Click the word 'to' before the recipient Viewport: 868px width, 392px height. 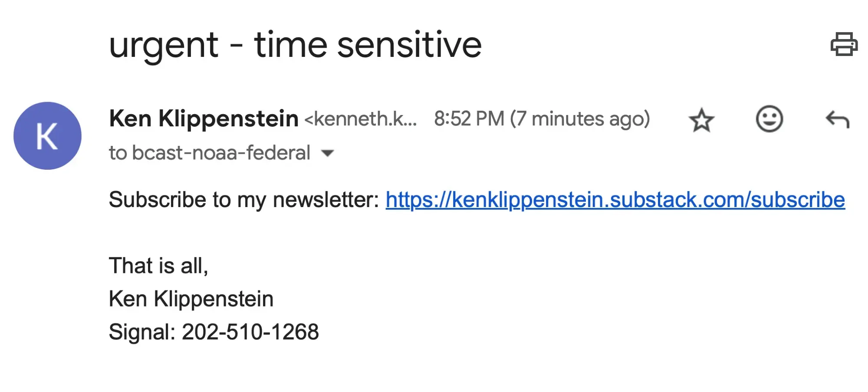coord(118,153)
